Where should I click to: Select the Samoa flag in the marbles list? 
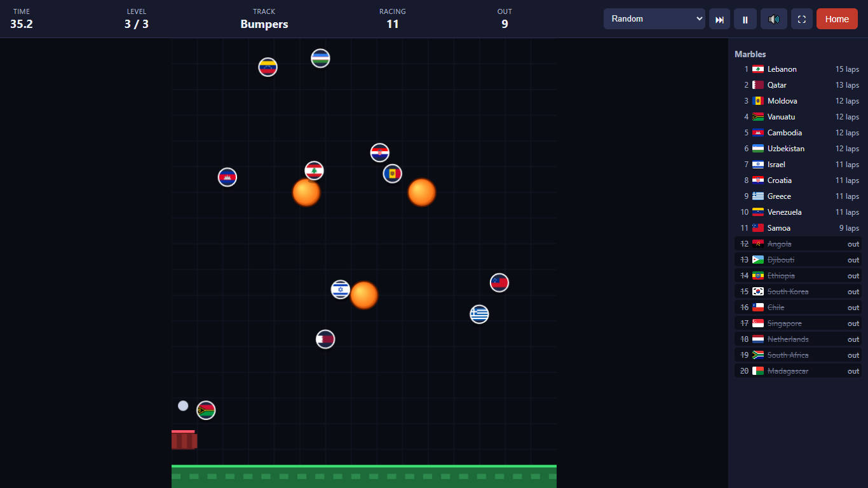pyautogui.click(x=758, y=228)
